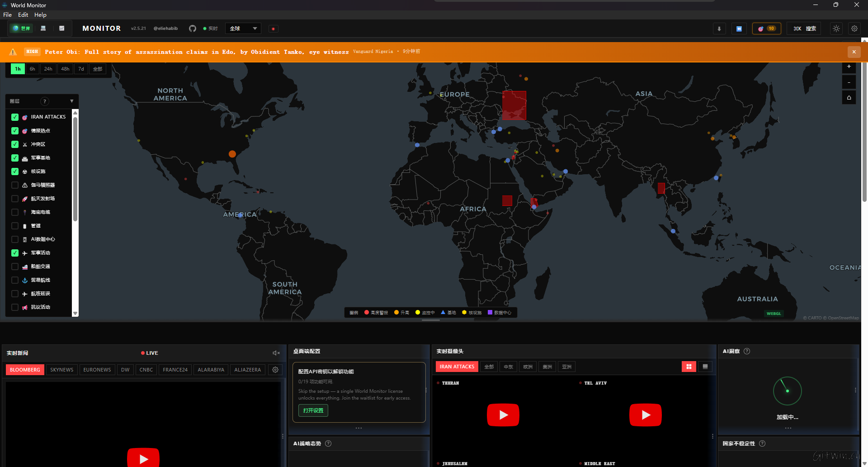This screenshot has width=868, height=467.
Task: Select the 6h time range tab
Action: click(33, 69)
